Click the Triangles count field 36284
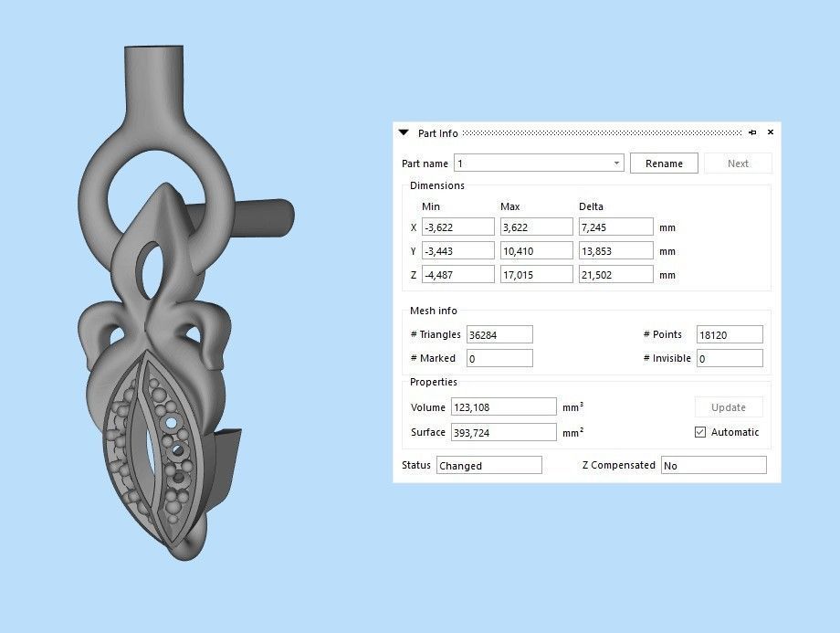840x633 pixels. [499, 334]
